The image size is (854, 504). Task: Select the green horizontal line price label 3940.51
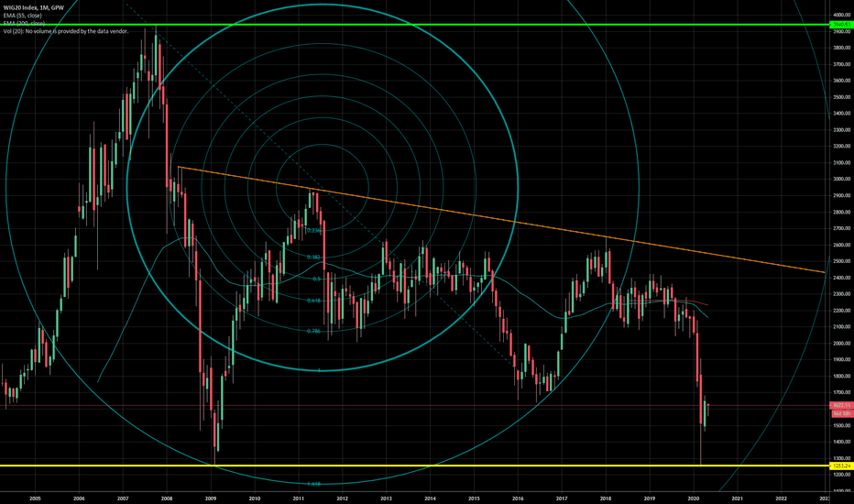click(841, 25)
